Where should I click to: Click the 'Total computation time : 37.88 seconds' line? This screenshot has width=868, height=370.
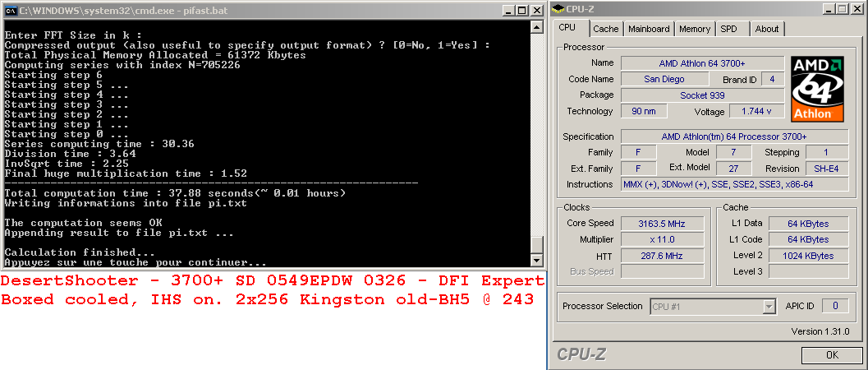pyautogui.click(x=175, y=193)
